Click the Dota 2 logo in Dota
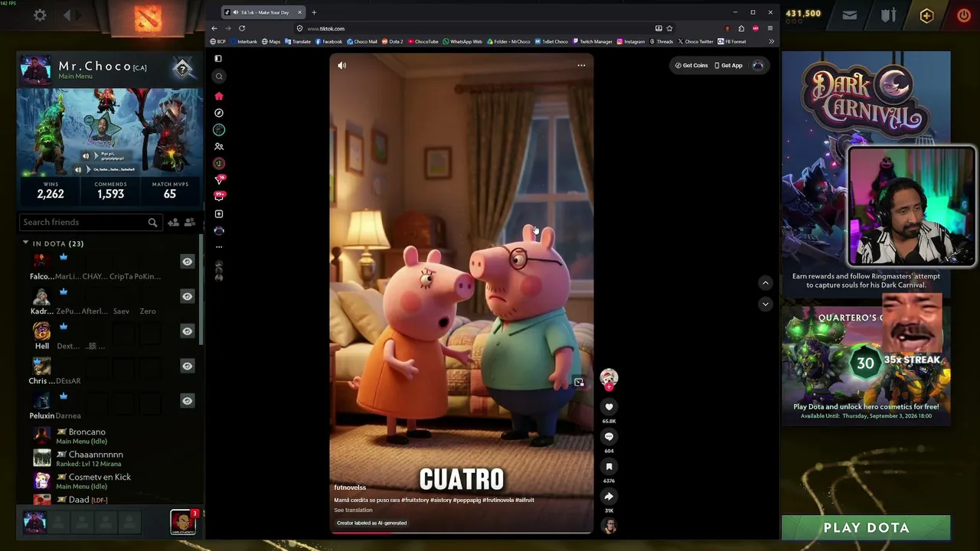Screen dimensions: 980x551 click(x=148, y=18)
